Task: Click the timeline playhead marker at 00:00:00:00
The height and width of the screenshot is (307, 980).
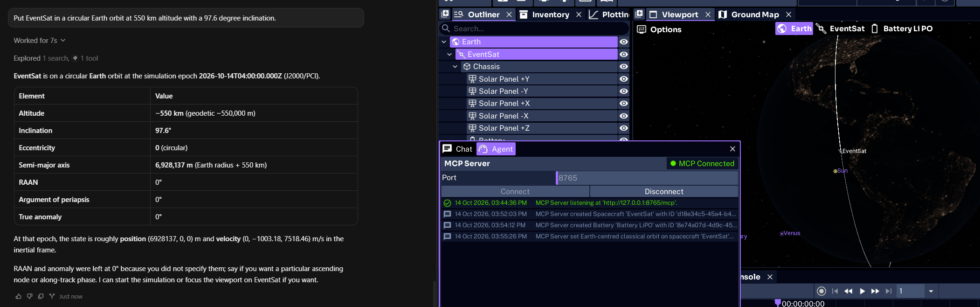Action: [778, 302]
